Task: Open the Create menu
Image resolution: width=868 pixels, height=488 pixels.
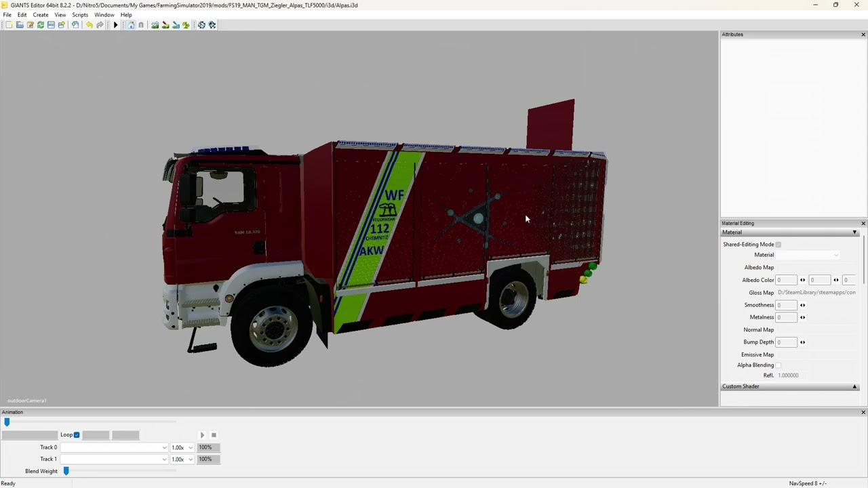Action: (41, 15)
